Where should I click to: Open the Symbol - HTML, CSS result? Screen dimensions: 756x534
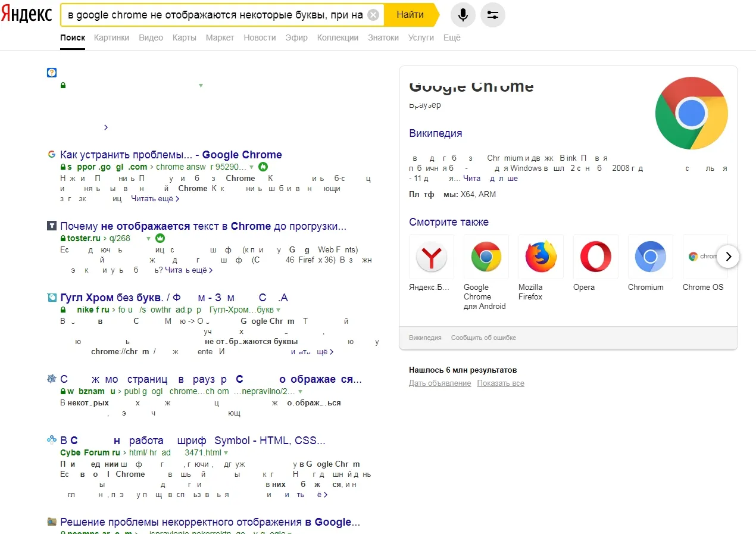click(x=193, y=441)
